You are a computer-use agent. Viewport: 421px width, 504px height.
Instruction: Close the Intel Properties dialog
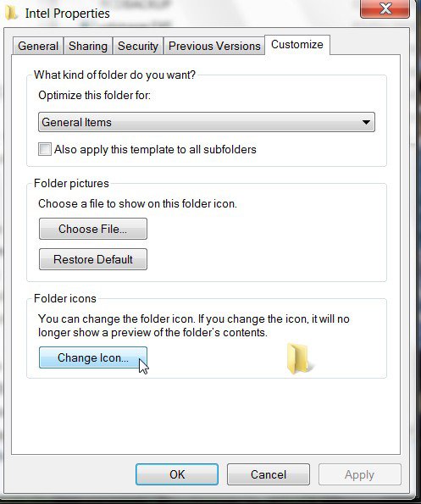(385, 8)
